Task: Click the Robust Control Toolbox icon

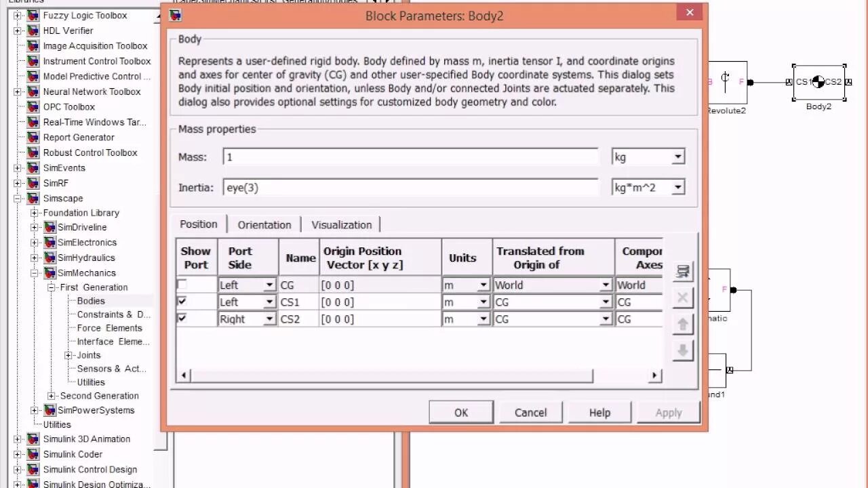Action: coord(33,152)
